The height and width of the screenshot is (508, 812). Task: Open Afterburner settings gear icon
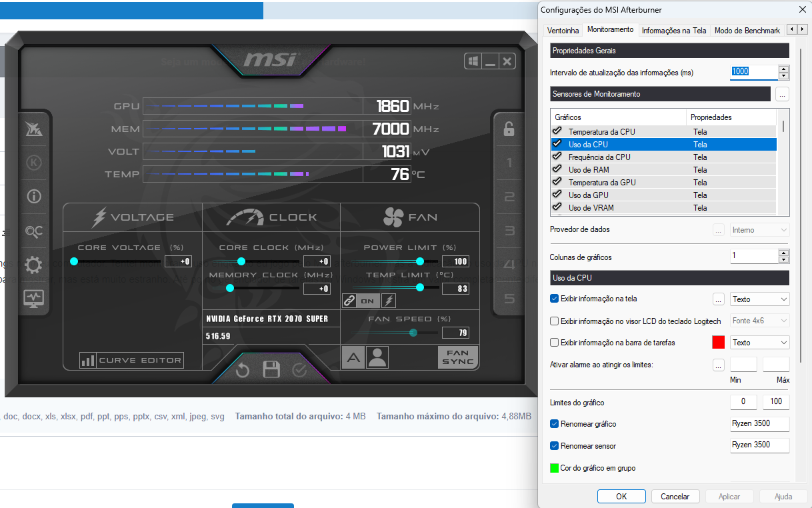33,265
